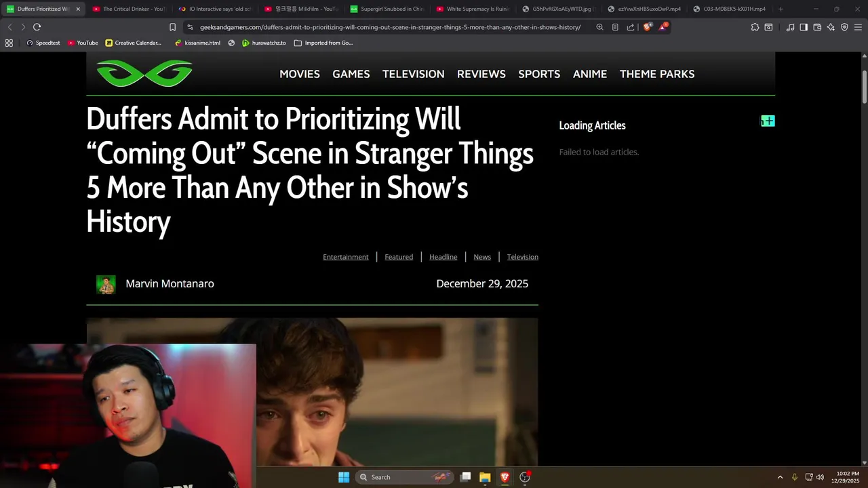Switch to the G5hPvRGXoAEyWTD.jpg tab

558,9
